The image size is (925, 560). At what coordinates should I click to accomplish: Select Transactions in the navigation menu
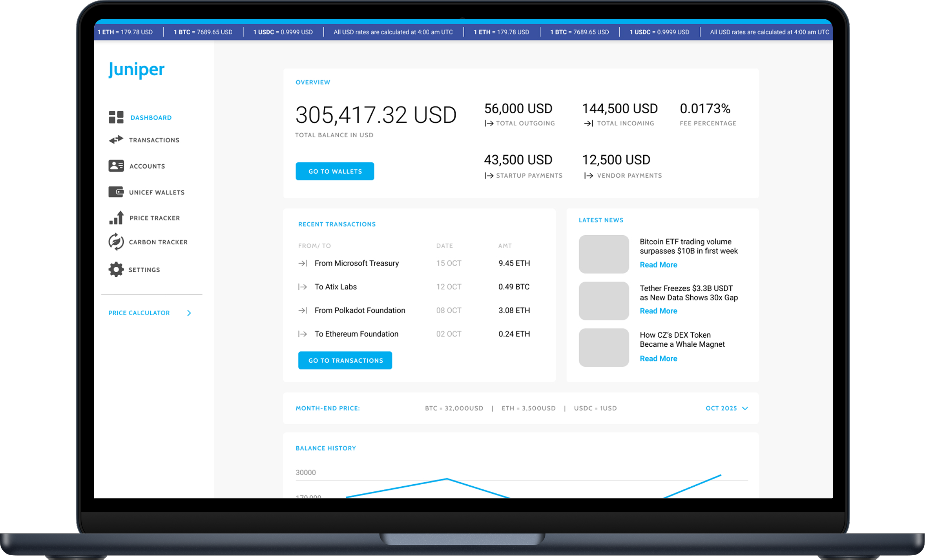tap(154, 140)
